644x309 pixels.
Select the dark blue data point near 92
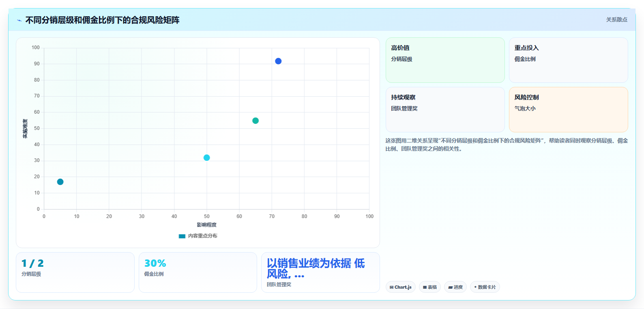(278, 61)
